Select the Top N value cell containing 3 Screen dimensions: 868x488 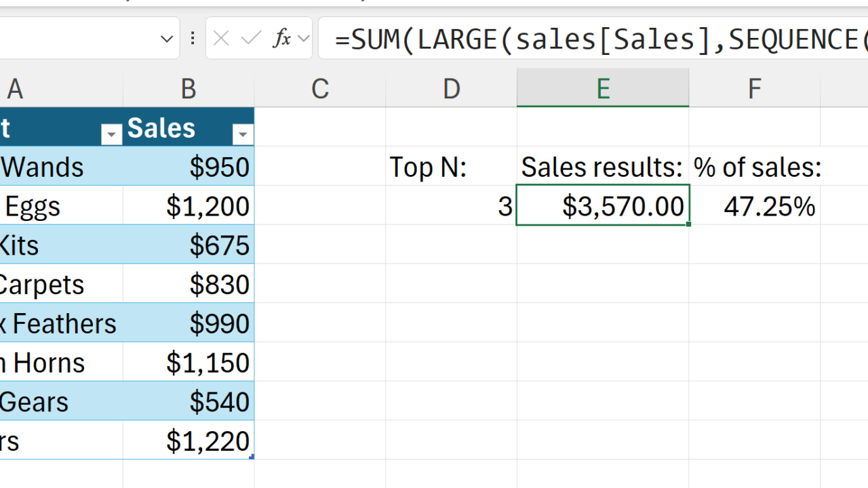coord(451,206)
